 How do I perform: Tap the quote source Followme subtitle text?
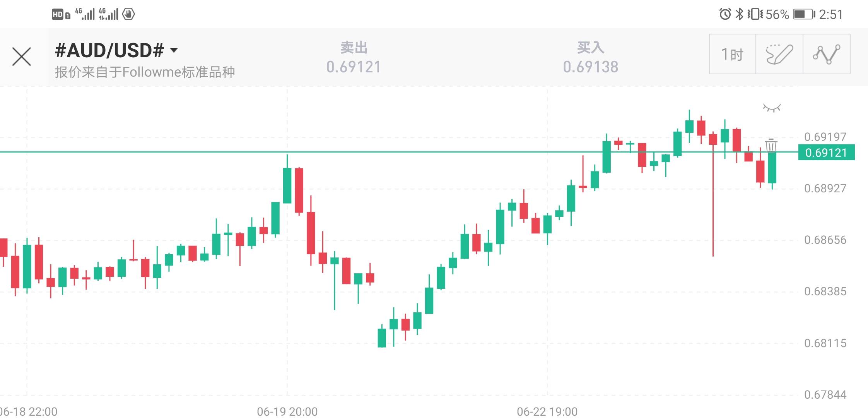tap(145, 72)
